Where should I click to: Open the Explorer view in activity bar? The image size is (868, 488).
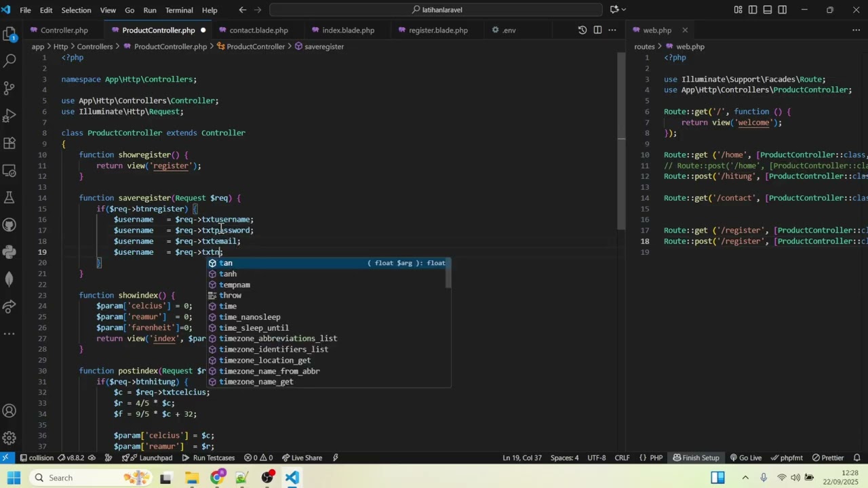pos(9,34)
